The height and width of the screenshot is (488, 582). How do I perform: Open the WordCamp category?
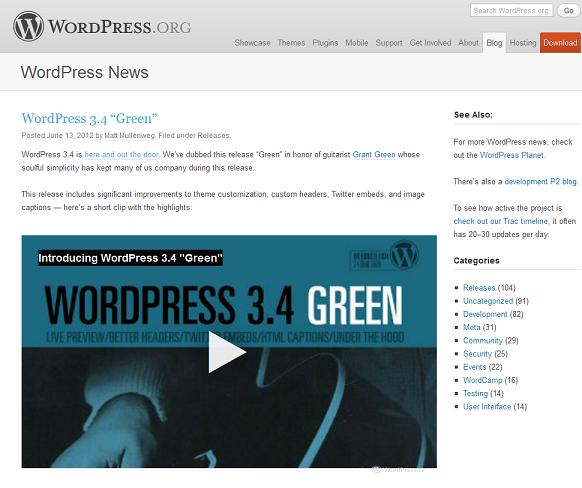483,380
